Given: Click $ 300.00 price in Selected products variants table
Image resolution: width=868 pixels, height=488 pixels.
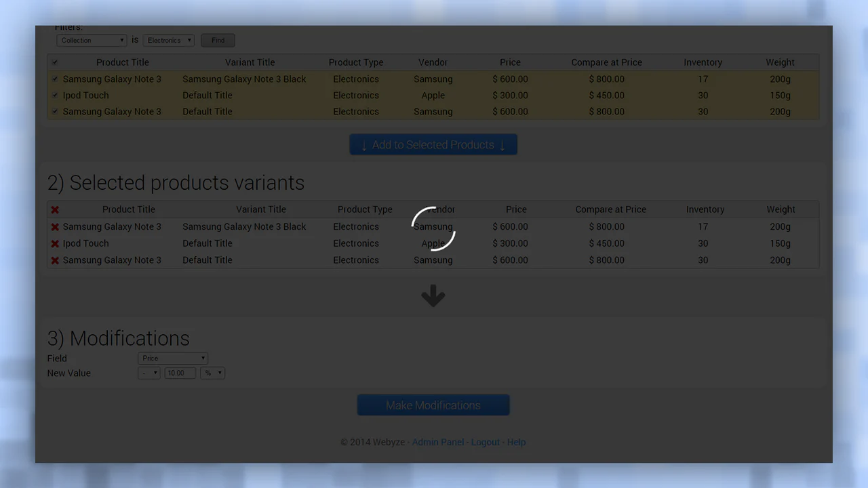Looking at the screenshot, I should coord(511,243).
